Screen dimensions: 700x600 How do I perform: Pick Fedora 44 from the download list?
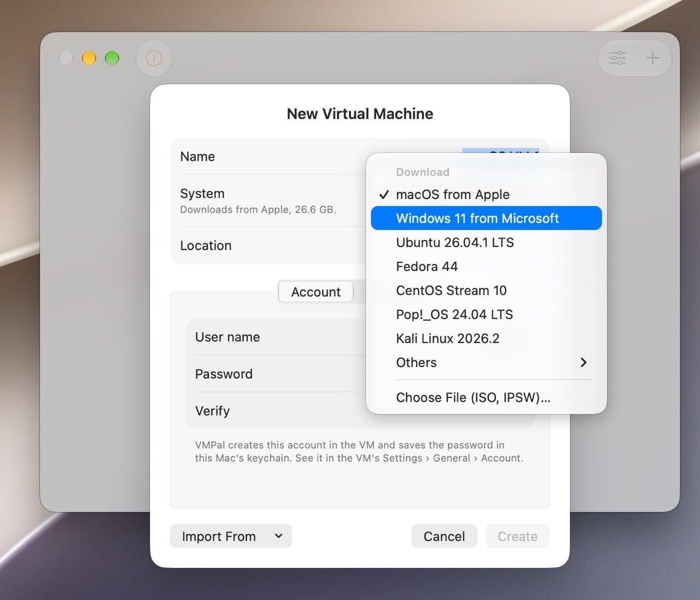[486, 267]
